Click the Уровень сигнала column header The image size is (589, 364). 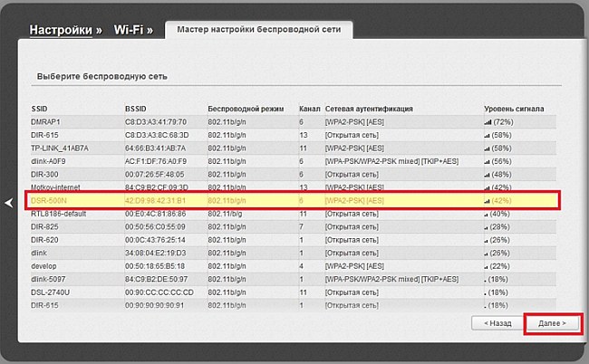point(514,108)
